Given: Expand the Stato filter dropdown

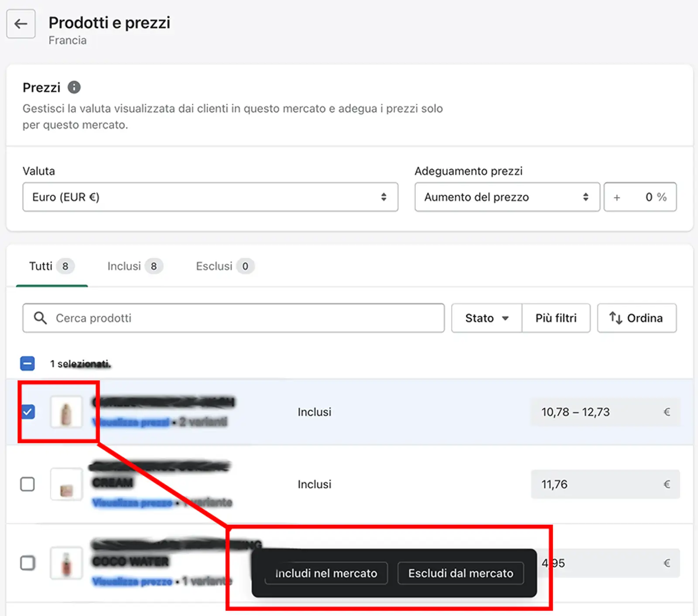Looking at the screenshot, I should pyautogui.click(x=486, y=318).
